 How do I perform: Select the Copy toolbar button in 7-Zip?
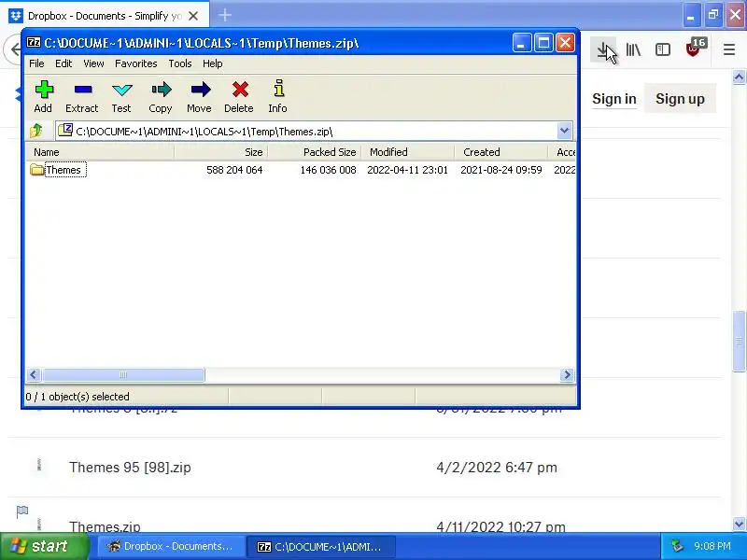[x=161, y=97]
